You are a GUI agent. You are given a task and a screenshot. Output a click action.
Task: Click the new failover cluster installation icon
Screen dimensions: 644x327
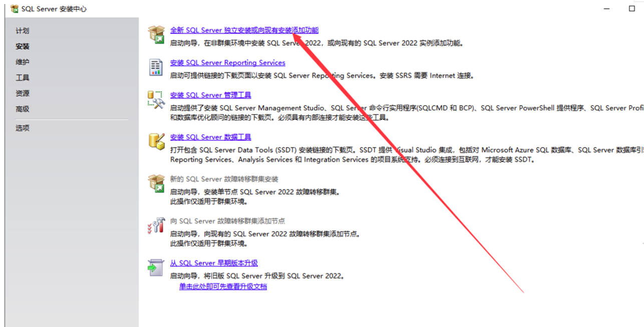click(156, 184)
